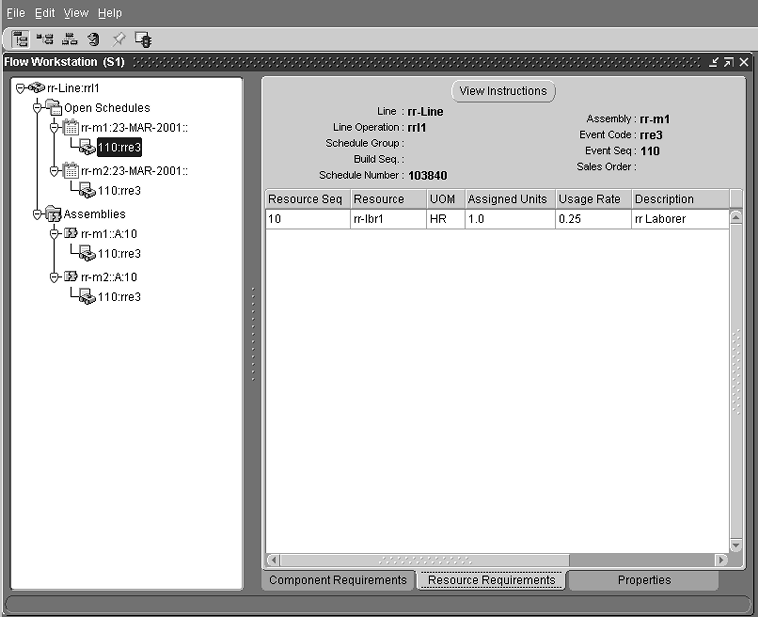Collapse the rr-Line:rrl1 root node
The width and height of the screenshot is (758, 617).
point(20,88)
